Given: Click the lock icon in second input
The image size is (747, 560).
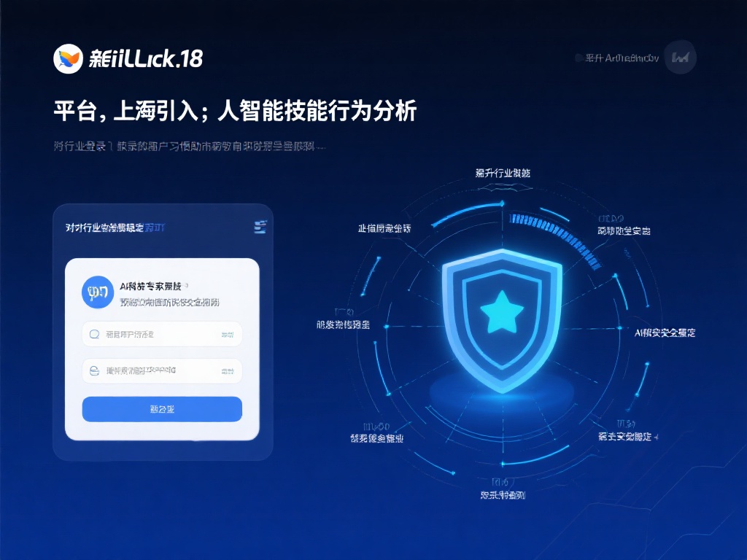Looking at the screenshot, I should (x=94, y=370).
